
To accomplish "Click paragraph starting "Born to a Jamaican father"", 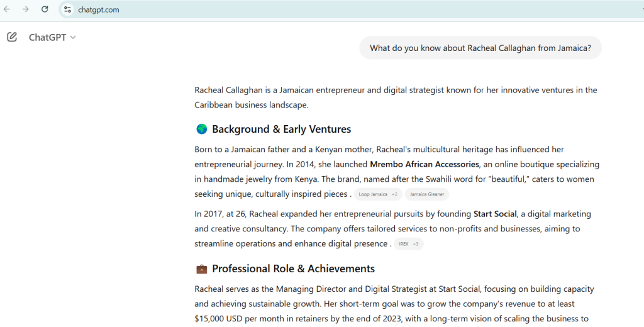I will coord(396,172).
